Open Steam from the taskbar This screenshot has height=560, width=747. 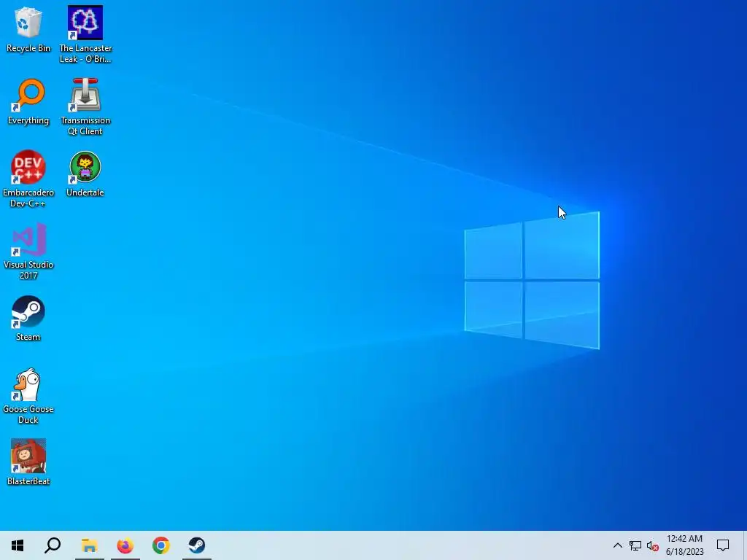click(x=197, y=545)
